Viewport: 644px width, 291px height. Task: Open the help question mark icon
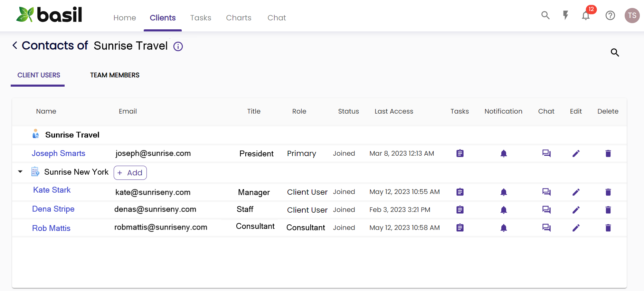click(610, 16)
